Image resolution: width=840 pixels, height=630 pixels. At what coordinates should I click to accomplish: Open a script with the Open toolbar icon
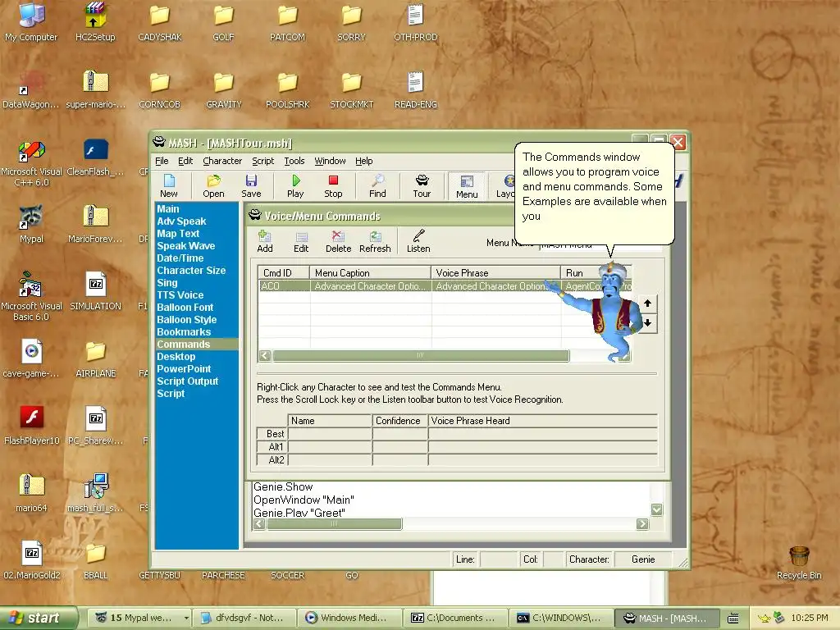tap(213, 186)
